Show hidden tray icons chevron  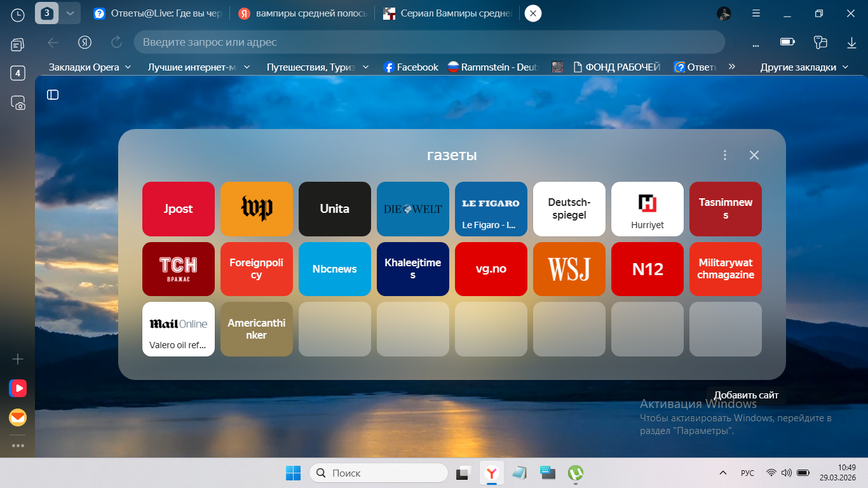pyautogui.click(x=722, y=473)
